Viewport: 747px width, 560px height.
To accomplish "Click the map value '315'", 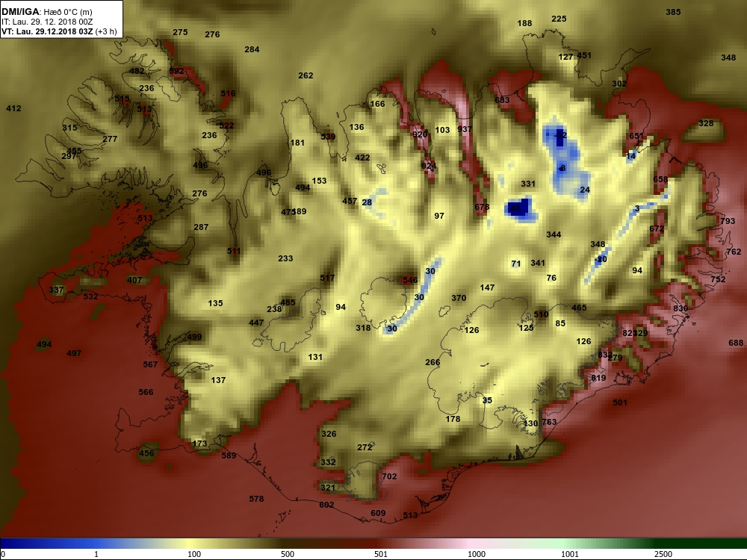I will click(69, 128).
